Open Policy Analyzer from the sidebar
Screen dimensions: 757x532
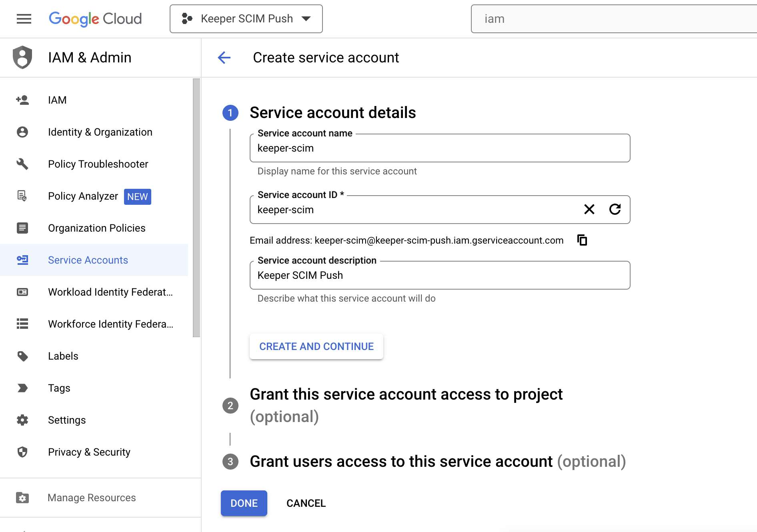click(x=83, y=196)
